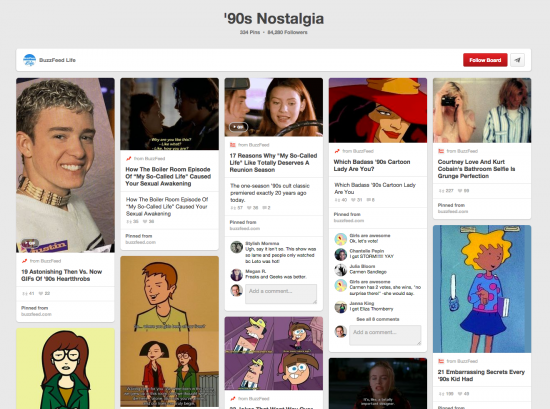Click the Follow Board button
This screenshot has width=550, height=409.
(x=485, y=60)
